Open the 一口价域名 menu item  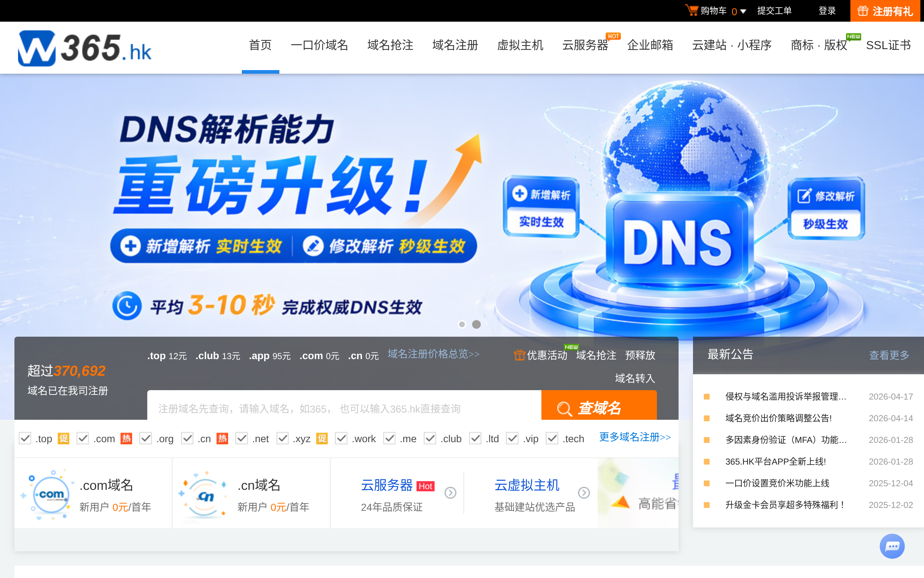click(x=319, y=45)
